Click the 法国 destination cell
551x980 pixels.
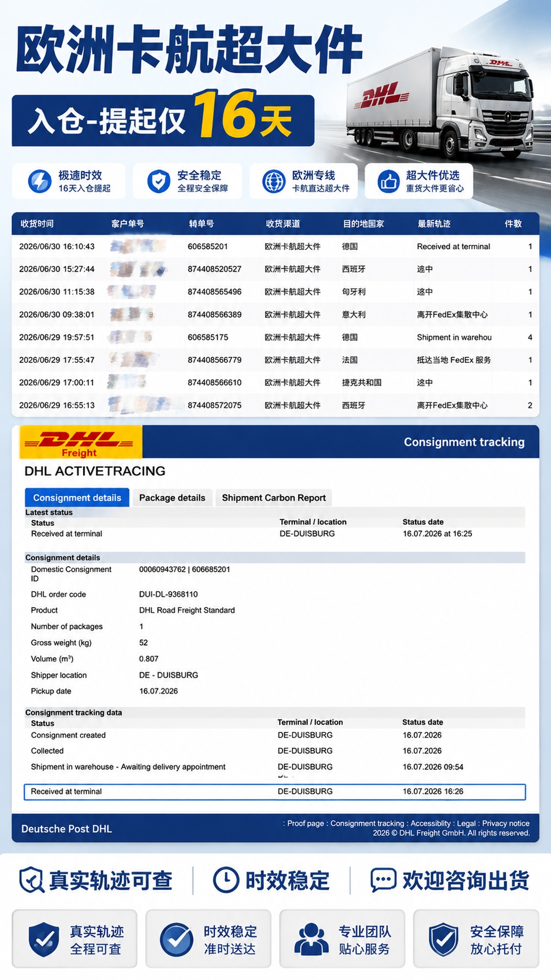[x=350, y=360]
